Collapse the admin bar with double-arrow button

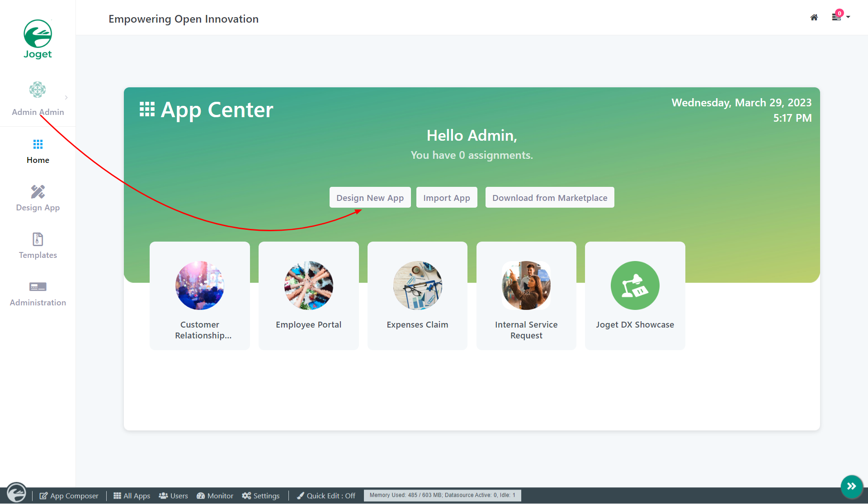tap(852, 486)
